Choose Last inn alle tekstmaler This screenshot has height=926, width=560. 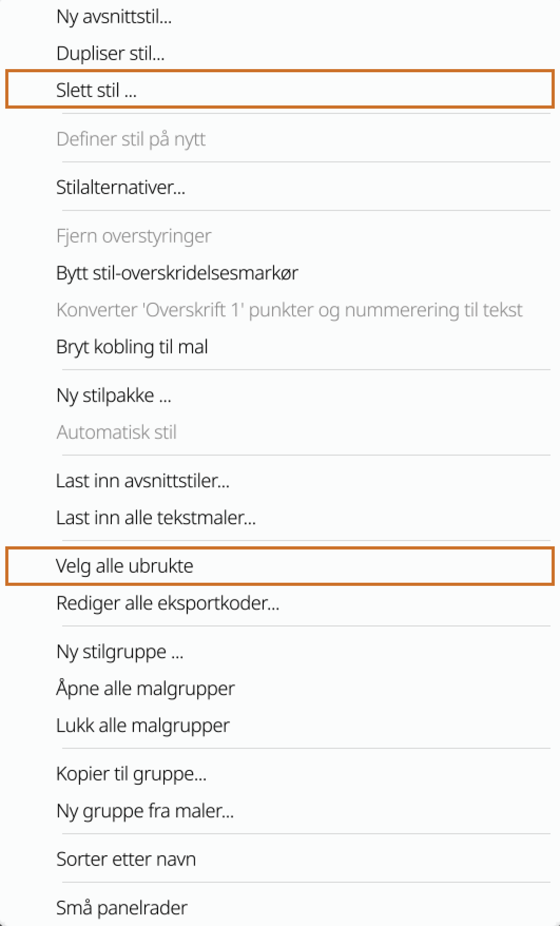156,518
